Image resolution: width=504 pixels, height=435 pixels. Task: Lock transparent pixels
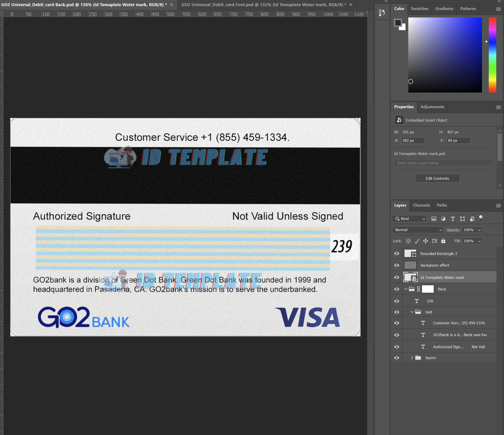coord(408,241)
